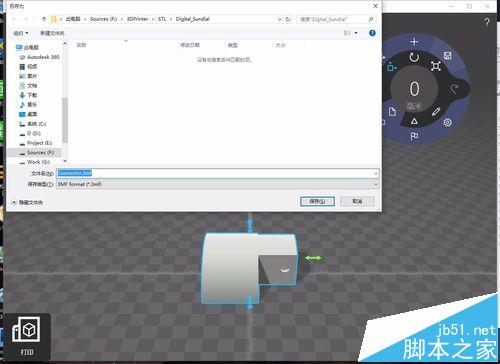Click the view options icon in the dialog toolbar
This screenshot has height=364, width=500.
pos(347,33)
